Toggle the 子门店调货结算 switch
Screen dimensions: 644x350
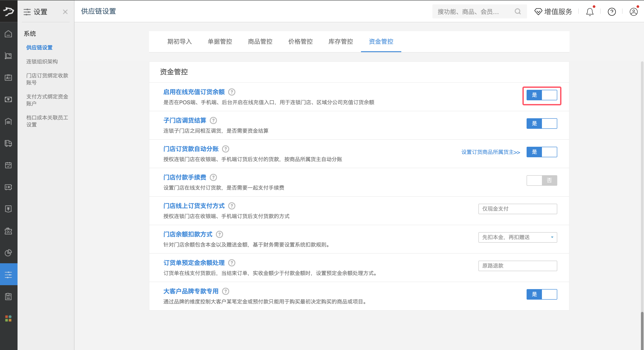pos(542,124)
